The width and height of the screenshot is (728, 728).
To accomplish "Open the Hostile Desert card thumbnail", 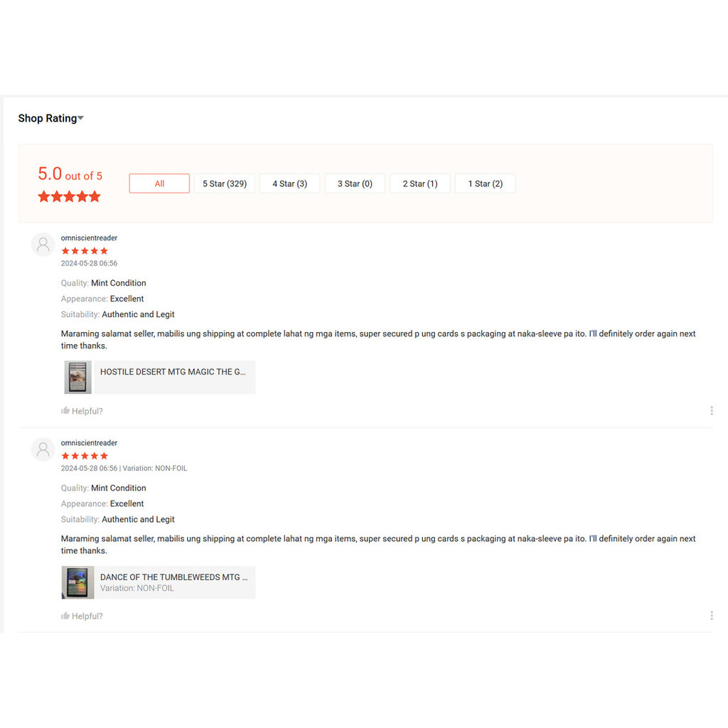I will pyautogui.click(x=77, y=378).
